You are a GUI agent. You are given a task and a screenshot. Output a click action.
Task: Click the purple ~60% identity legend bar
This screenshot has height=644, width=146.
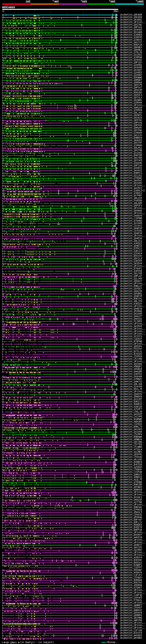click(73, 4)
